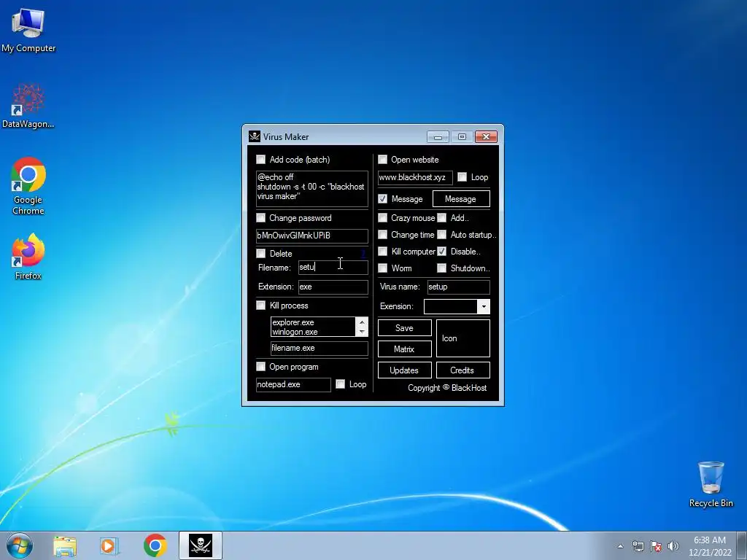Click the Matrix button
This screenshot has height=560, width=747.
pos(404,349)
